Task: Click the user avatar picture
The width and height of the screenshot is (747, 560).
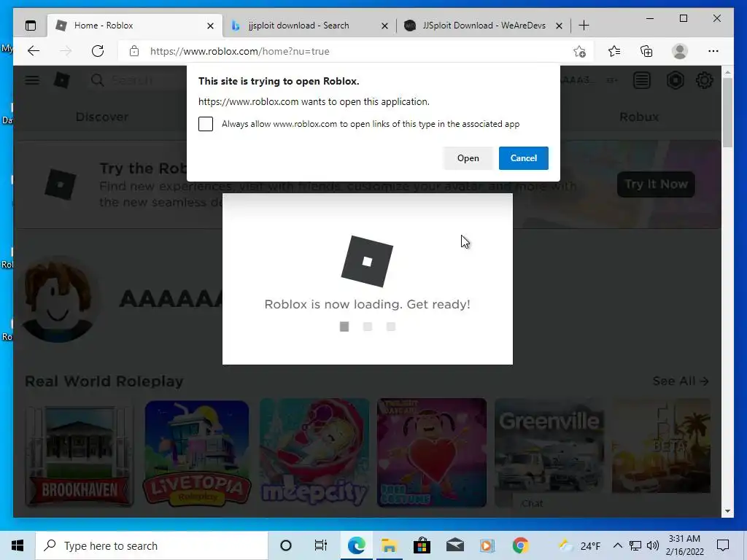Action: [58, 300]
